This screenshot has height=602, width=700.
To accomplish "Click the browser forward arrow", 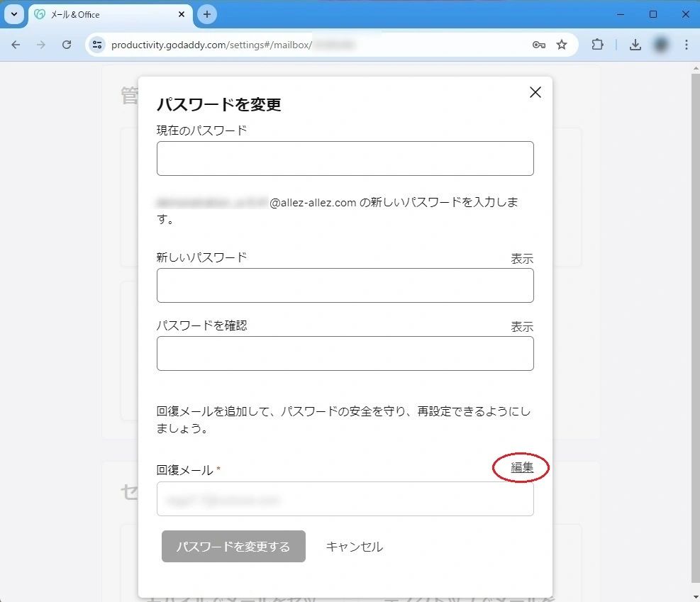I will [x=41, y=45].
